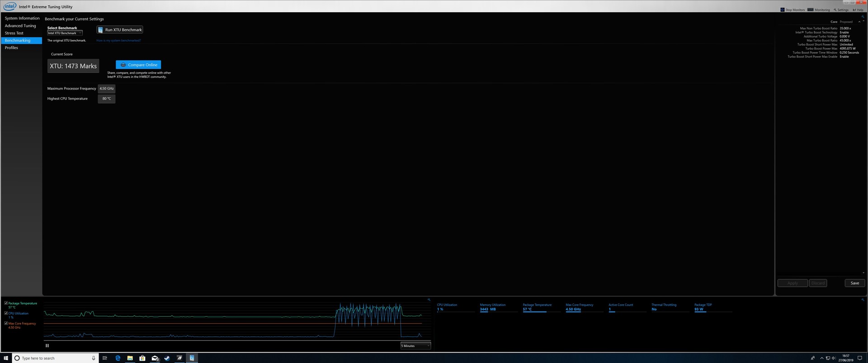Open Mail app from taskbar

click(x=155, y=358)
